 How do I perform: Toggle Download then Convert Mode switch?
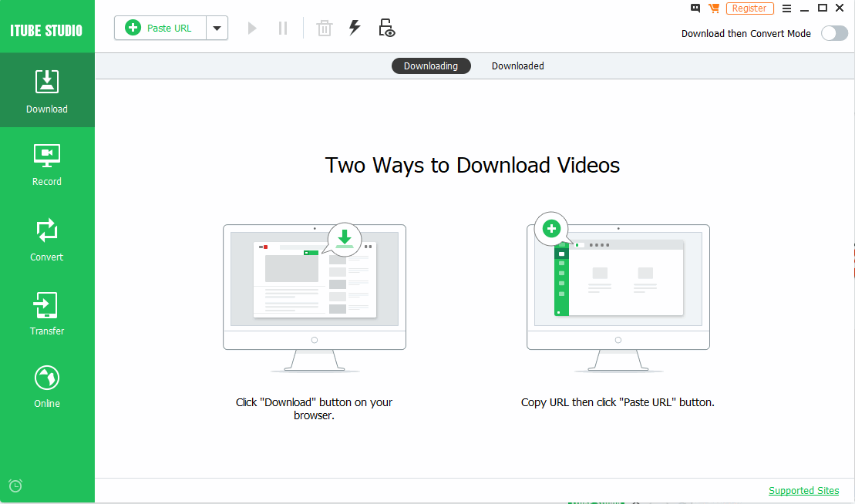[x=834, y=33]
